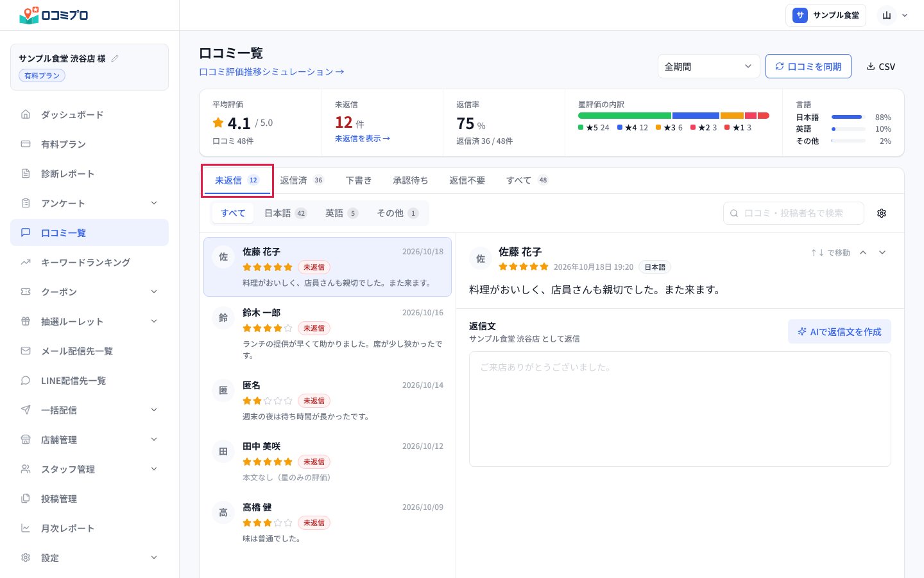The width and height of the screenshot is (924, 578).
Task: Filter reviews by 英語 language
Action: 341,213
